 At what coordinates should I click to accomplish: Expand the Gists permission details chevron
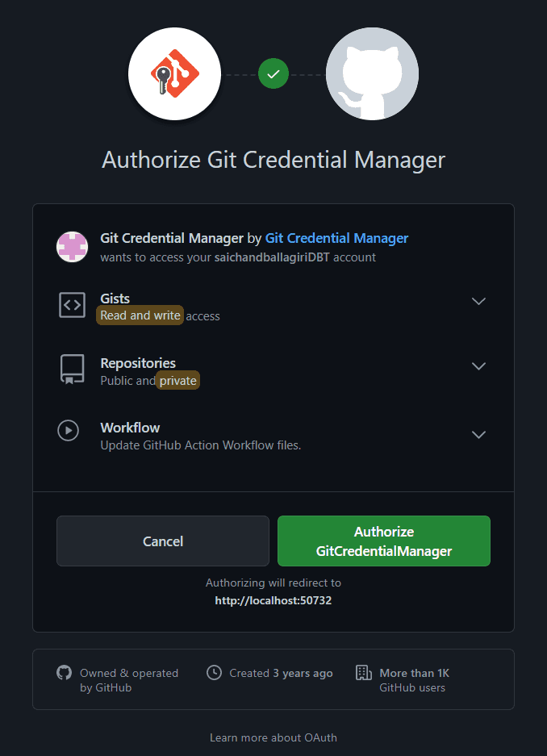click(478, 301)
